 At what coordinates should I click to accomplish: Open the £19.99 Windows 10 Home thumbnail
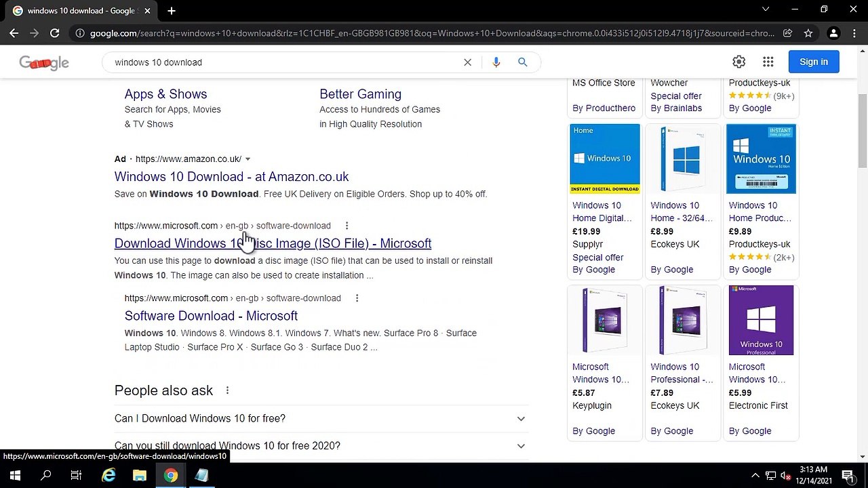pyautogui.click(x=605, y=159)
